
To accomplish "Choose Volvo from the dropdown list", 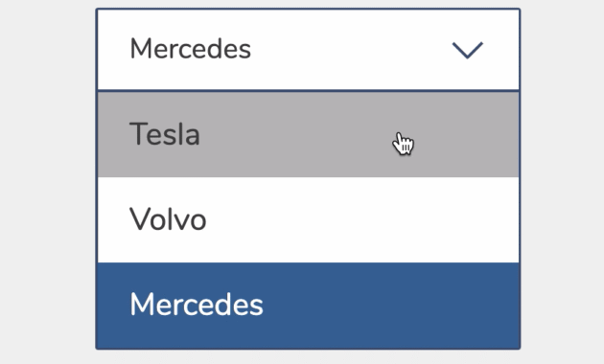I will 308,219.
